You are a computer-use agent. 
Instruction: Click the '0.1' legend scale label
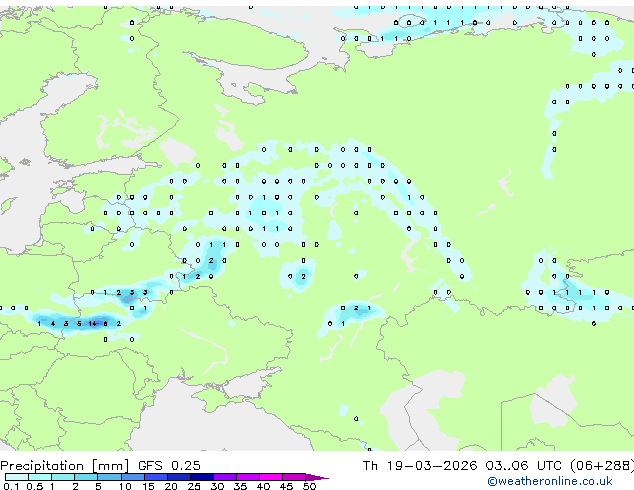pyautogui.click(x=11, y=486)
